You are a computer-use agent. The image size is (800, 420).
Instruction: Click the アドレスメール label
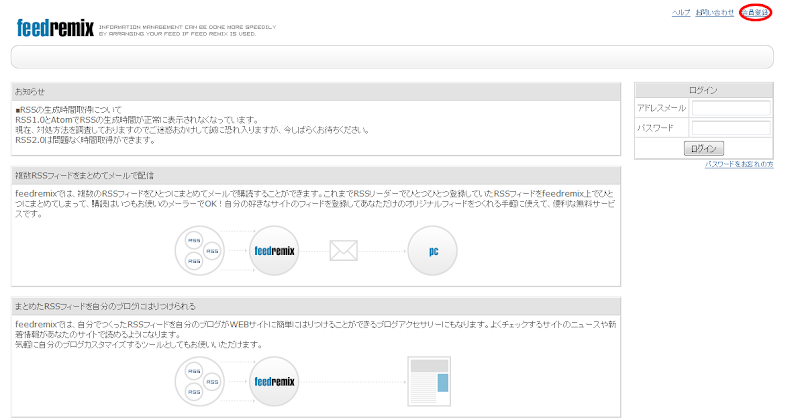pos(661,108)
